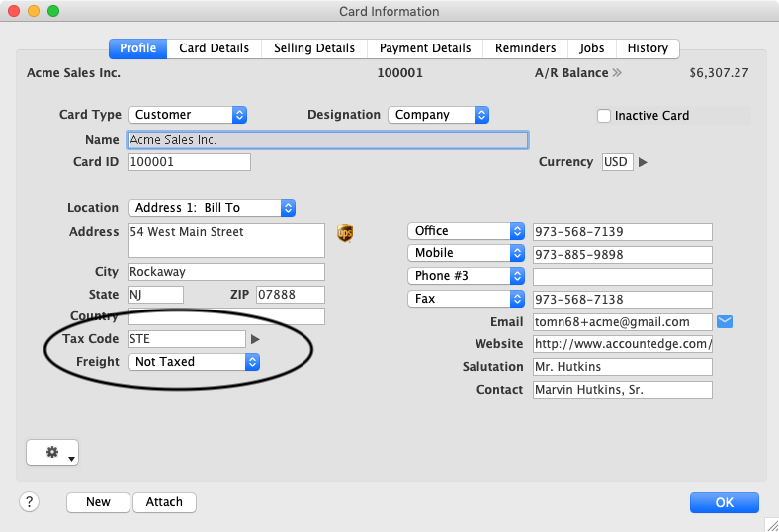Open the Payment Details tab

425,48
